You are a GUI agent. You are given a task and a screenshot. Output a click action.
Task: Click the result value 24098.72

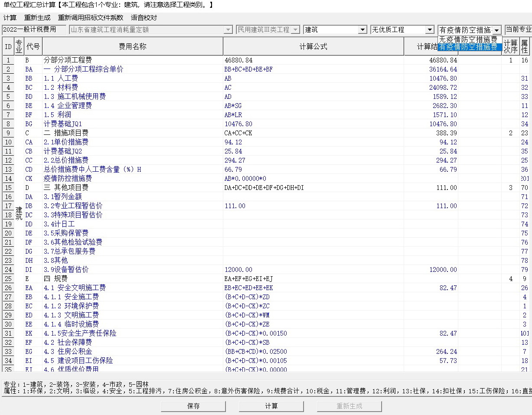(443, 88)
